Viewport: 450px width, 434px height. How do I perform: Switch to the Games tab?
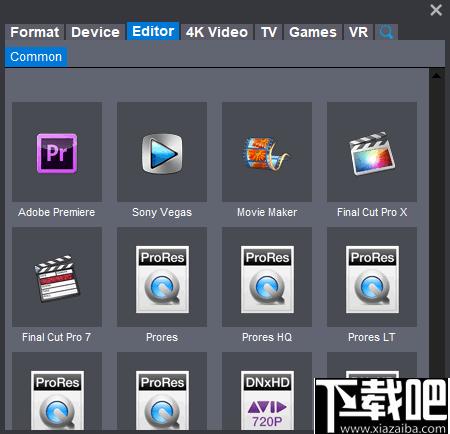pos(313,32)
